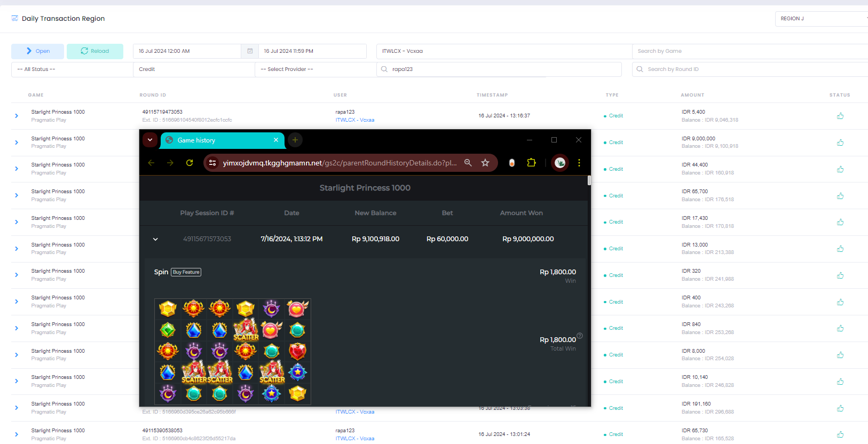Reload the Game history page
The width and height of the screenshot is (868, 444).
click(x=190, y=163)
